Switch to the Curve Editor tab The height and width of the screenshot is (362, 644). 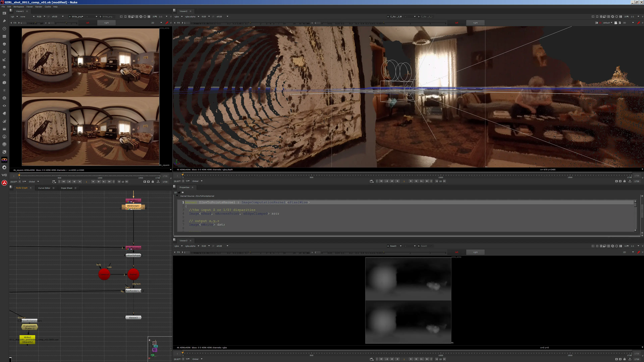(x=44, y=188)
